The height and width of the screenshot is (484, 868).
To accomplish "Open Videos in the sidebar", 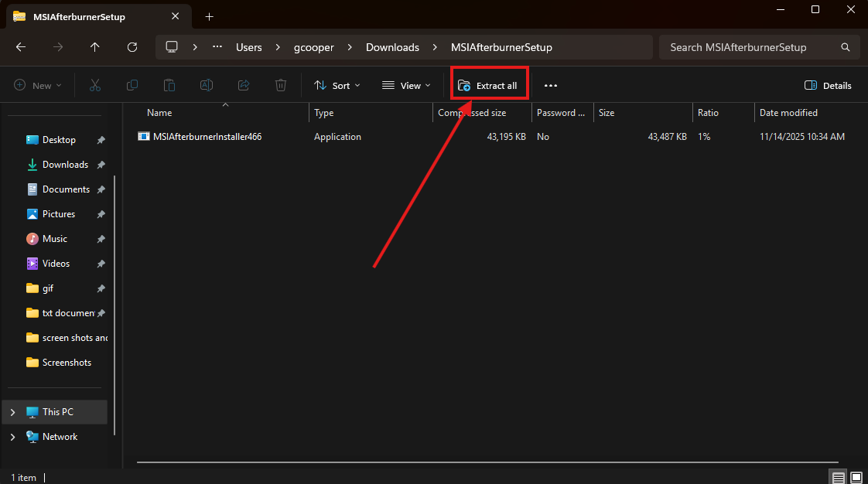I will coord(56,264).
